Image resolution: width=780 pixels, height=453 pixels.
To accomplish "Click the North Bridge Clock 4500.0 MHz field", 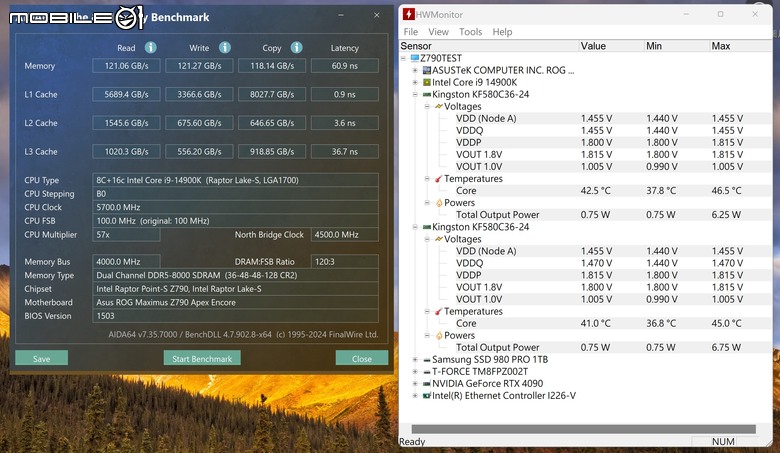I will tap(345, 234).
